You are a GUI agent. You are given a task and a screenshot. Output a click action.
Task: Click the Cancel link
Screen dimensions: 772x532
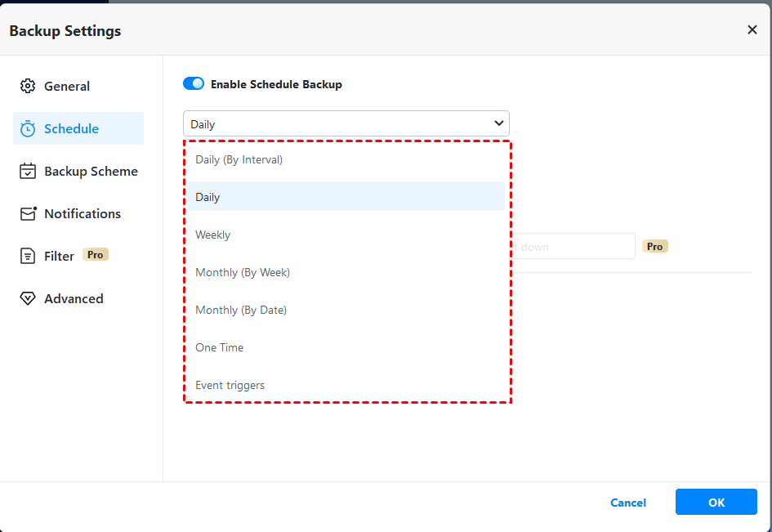pos(628,503)
